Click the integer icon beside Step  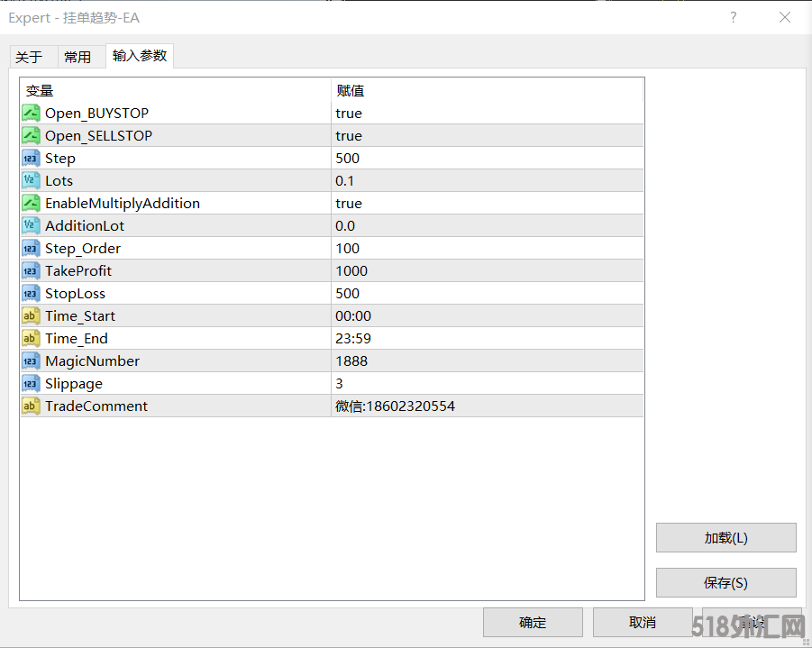click(x=31, y=159)
